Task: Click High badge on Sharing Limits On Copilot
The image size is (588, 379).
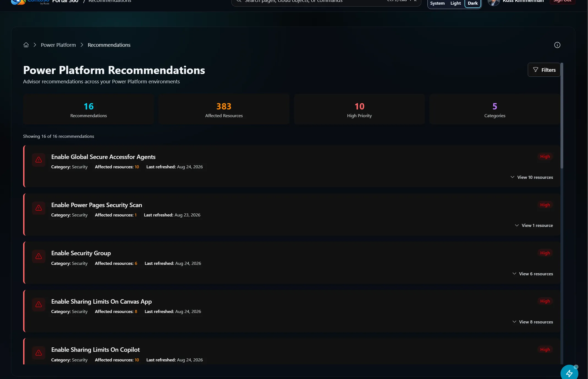Action: click(x=545, y=350)
